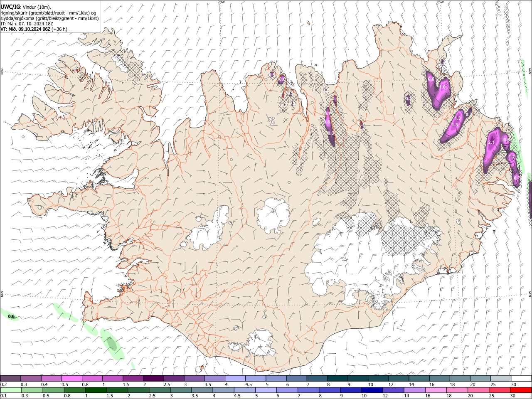Click the '64N' latitude label on the right edge

point(530,293)
